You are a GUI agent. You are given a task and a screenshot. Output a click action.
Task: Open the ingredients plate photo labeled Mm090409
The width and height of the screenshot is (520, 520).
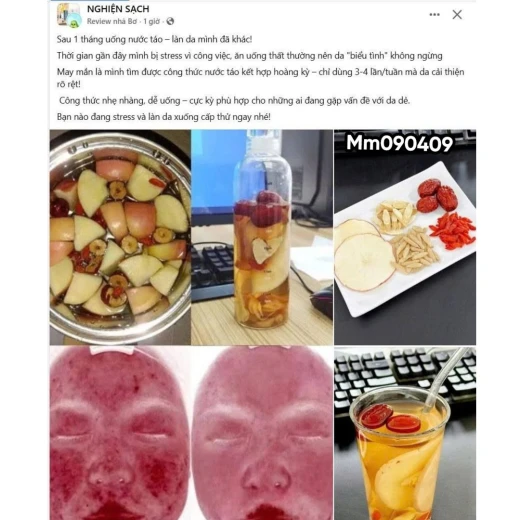point(405,237)
